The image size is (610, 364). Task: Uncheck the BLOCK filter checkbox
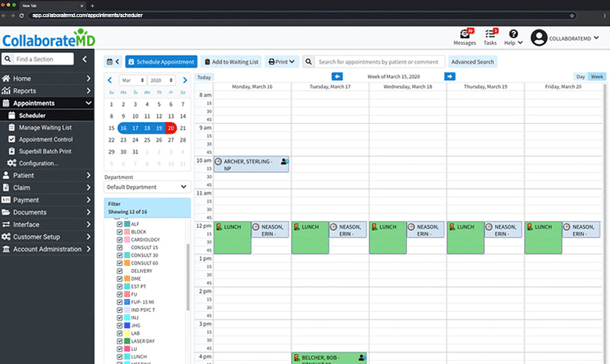tap(120, 232)
